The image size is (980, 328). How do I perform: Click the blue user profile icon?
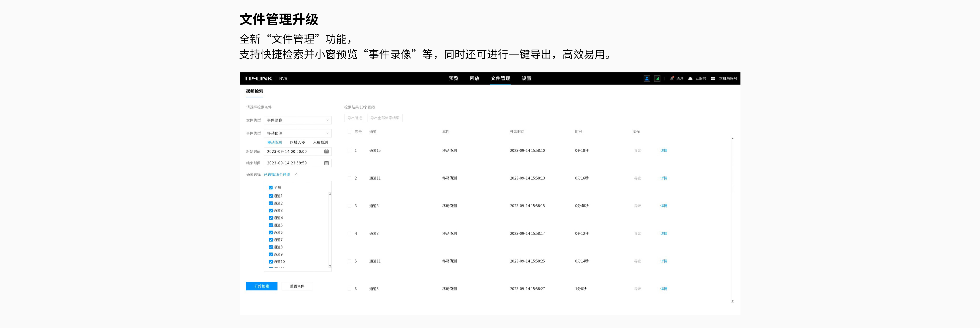click(x=646, y=78)
